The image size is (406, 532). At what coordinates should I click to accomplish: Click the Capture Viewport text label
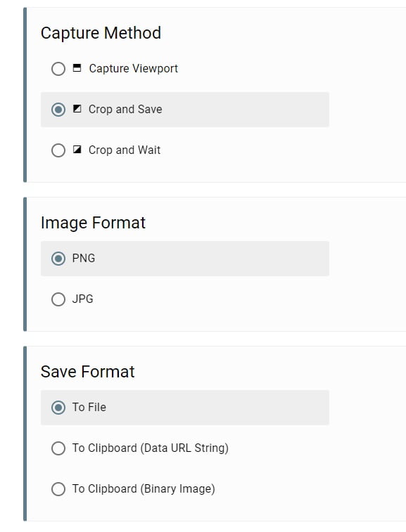(x=133, y=69)
